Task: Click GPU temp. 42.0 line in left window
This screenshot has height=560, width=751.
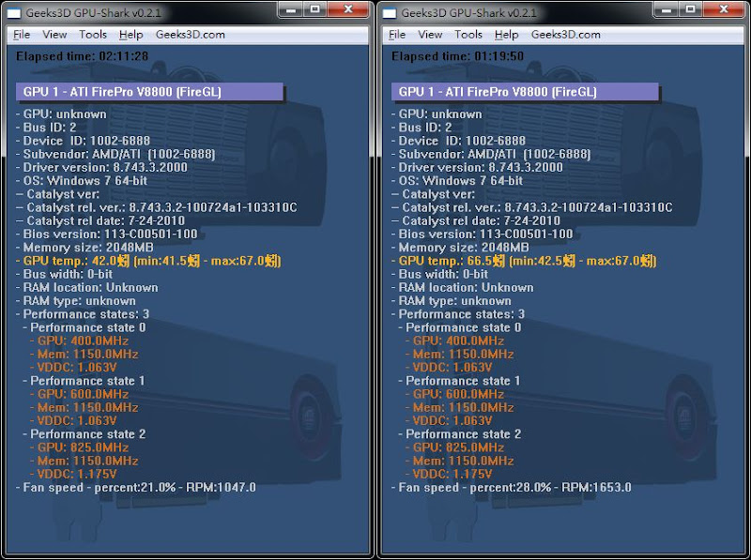Action: (x=148, y=261)
